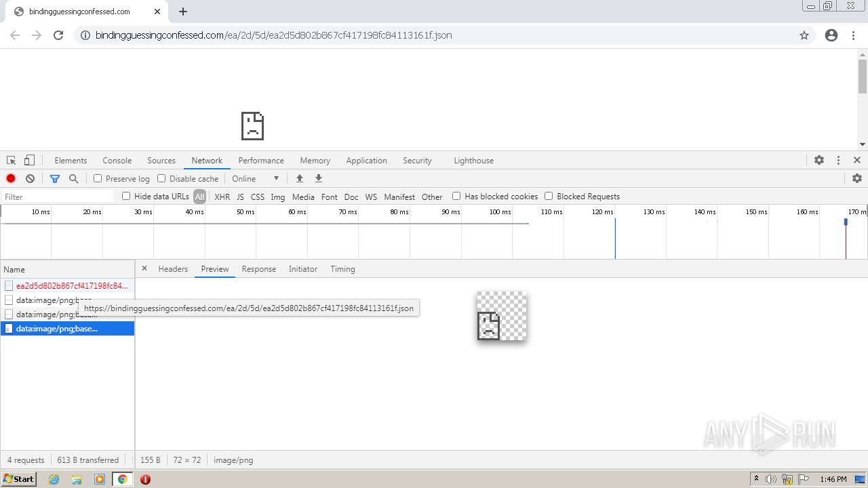Close the request details pane
Screen dimensions: 868x488
click(x=144, y=269)
